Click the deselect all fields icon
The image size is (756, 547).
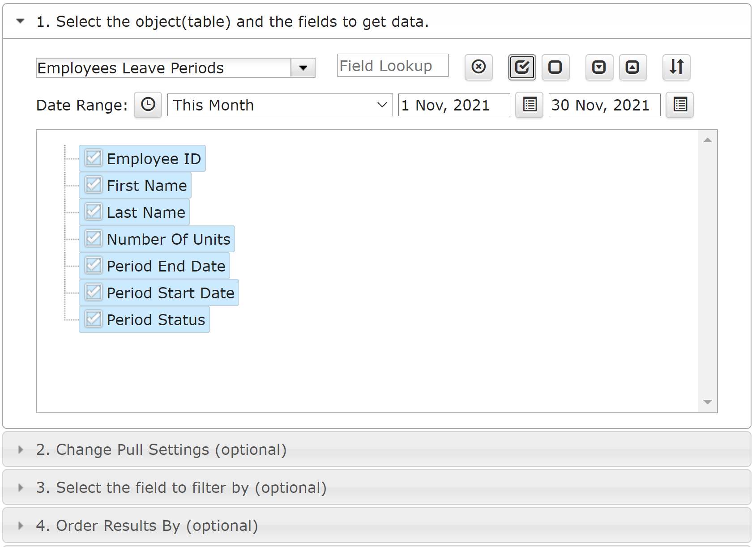555,67
